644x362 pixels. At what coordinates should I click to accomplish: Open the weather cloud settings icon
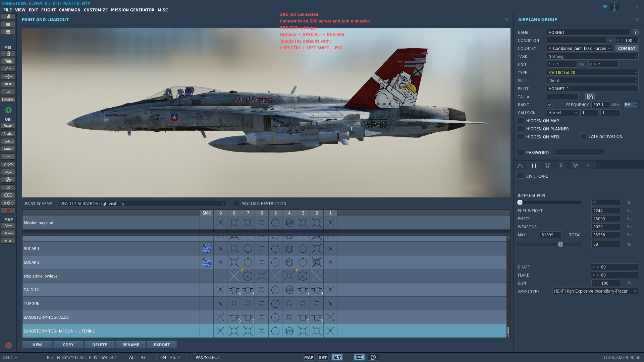click(x=8, y=61)
